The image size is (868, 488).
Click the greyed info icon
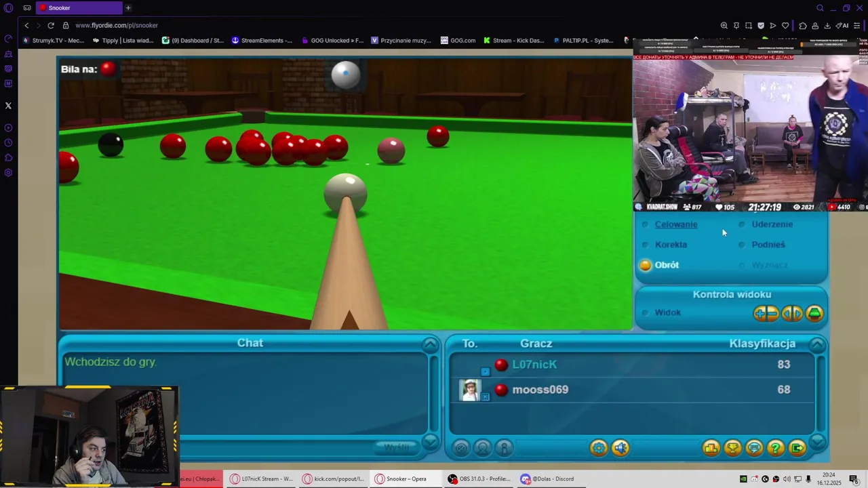coord(504,448)
